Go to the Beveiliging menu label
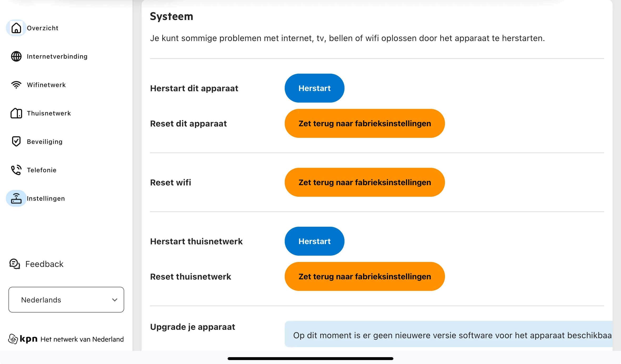The height and width of the screenshot is (364, 621). (45, 141)
